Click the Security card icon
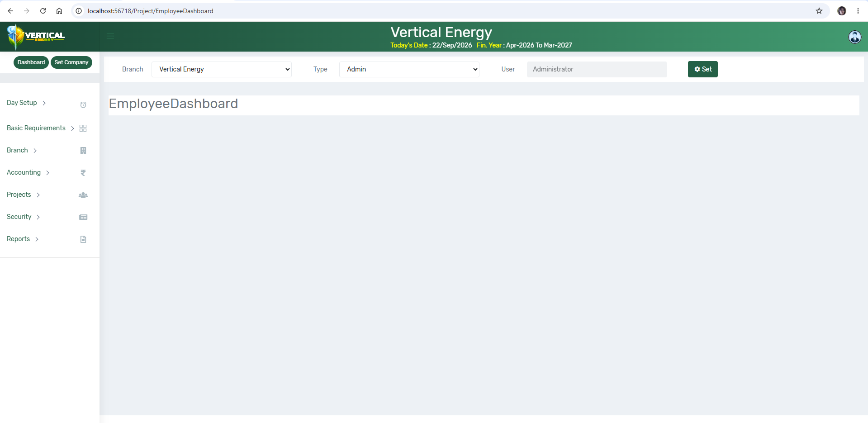 pos(83,217)
